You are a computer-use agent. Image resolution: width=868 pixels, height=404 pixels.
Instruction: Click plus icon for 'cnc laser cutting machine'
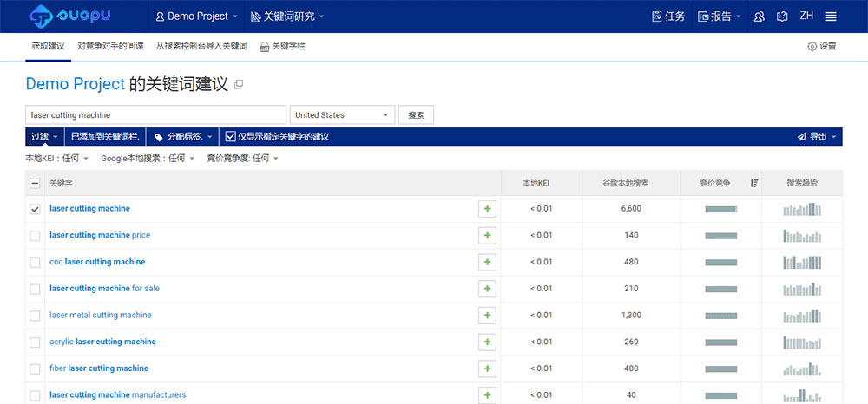click(487, 262)
